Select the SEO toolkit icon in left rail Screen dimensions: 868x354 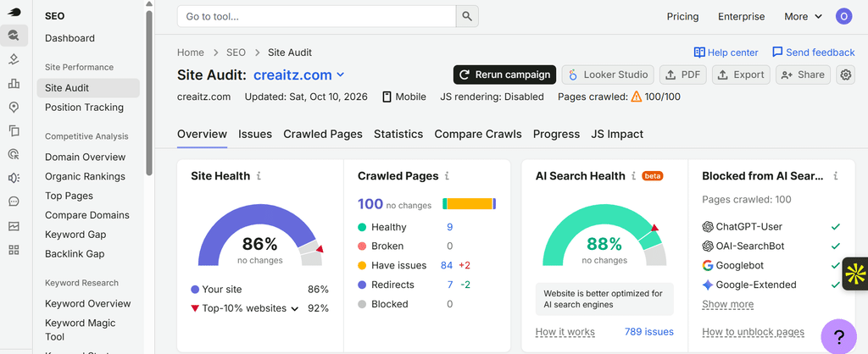14,36
